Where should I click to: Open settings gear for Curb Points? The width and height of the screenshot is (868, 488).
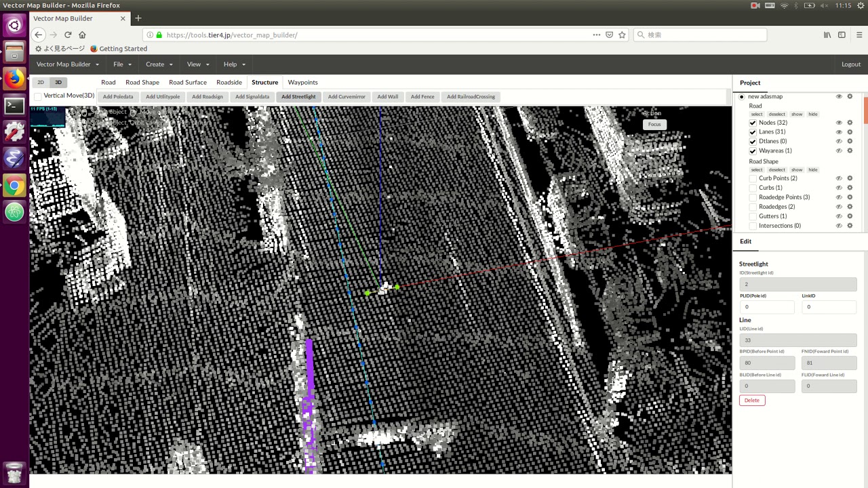(850, 178)
